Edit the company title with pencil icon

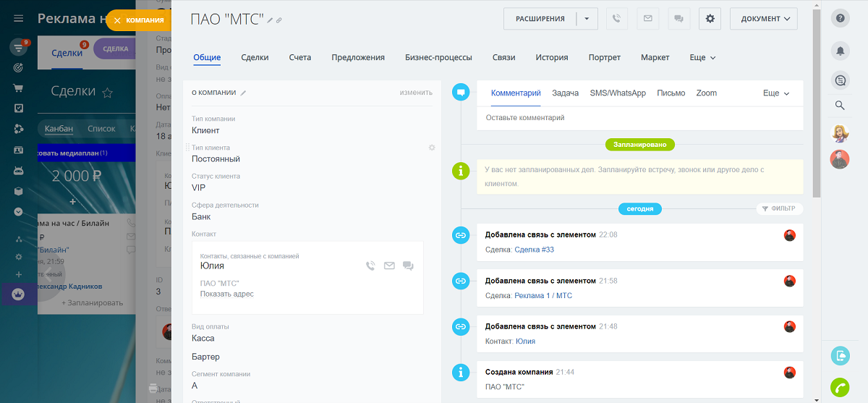click(270, 20)
